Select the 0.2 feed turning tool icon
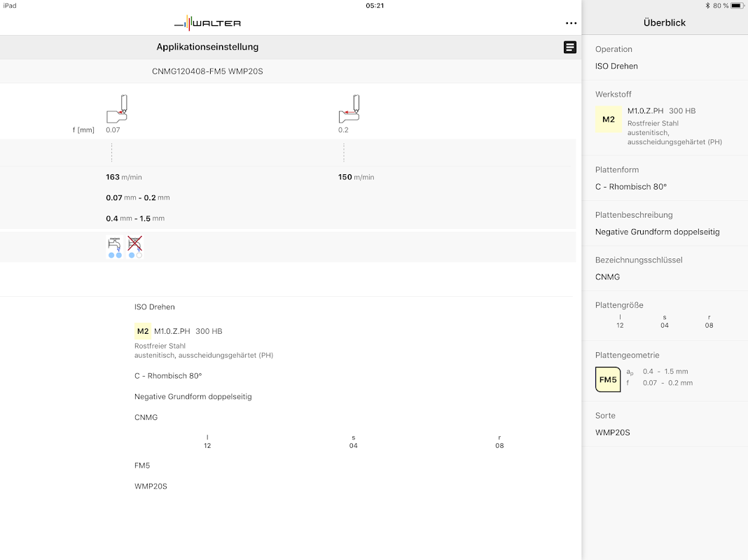748x560 pixels. (x=349, y=109)
